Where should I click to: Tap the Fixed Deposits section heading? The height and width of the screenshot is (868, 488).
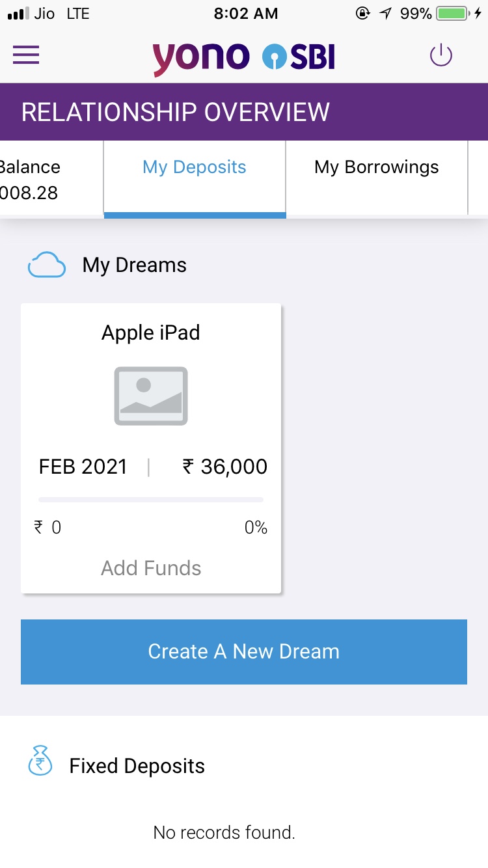[137, 766]
